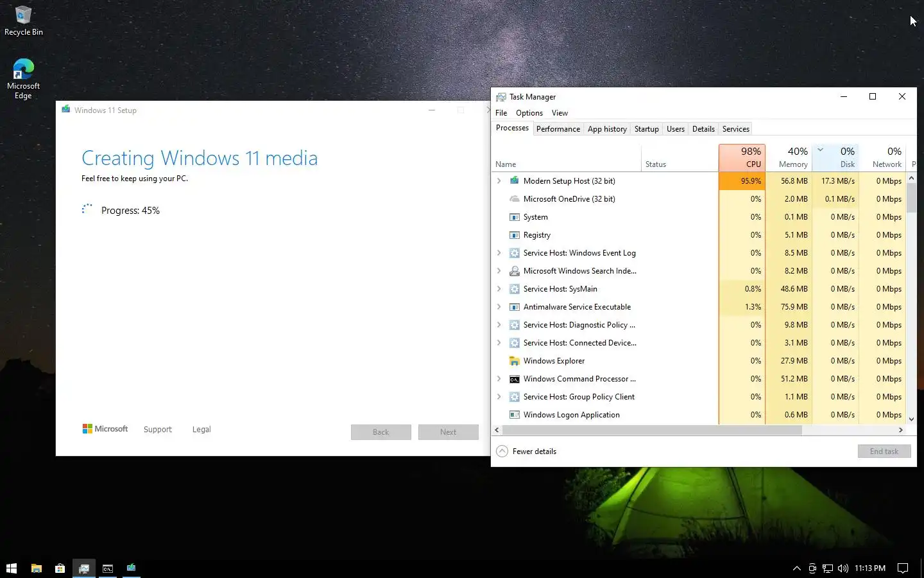Click Modern Setup Host process icon
Image resolution: width=924 pixels, height=578 pixels.
pos(515,181)
